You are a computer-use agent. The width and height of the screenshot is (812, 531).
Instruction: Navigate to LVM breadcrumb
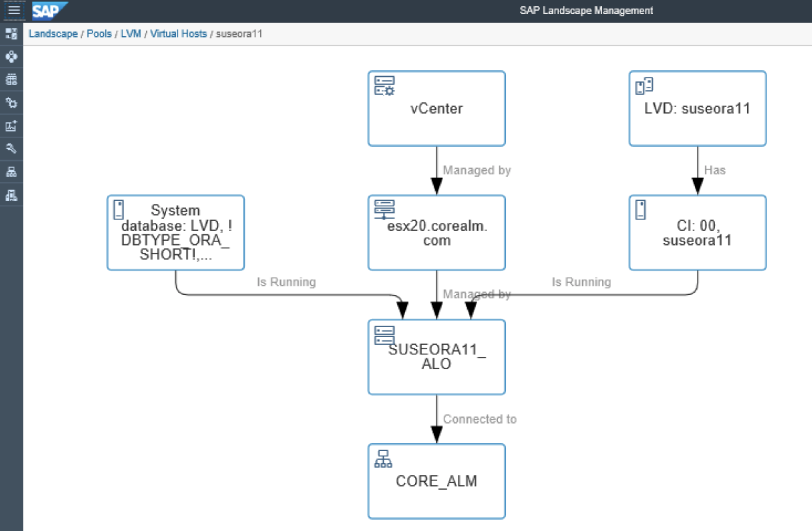[131, 34]
